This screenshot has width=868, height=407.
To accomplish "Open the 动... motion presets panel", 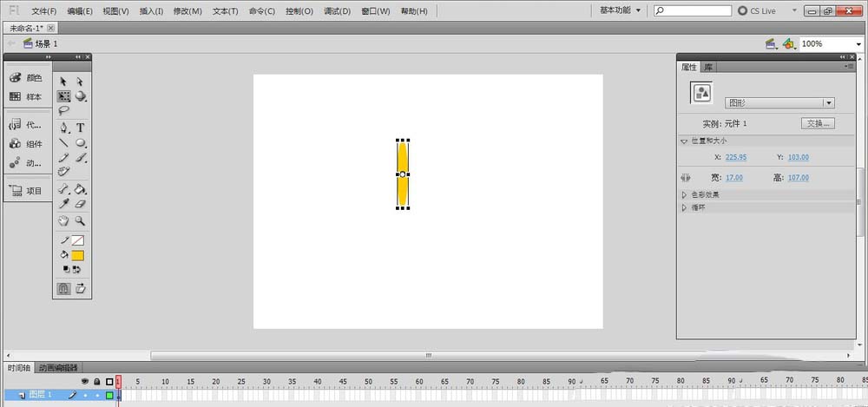I will 27,163.
